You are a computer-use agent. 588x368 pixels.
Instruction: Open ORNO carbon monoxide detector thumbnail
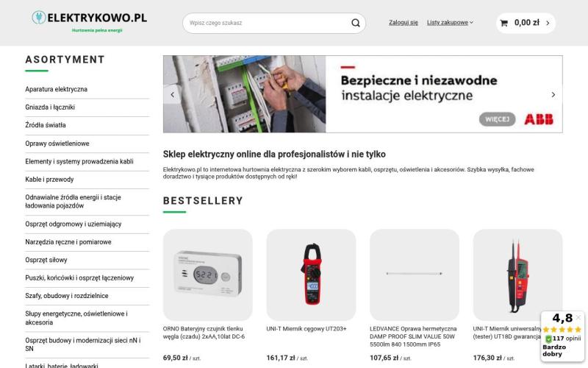(208, 275)
